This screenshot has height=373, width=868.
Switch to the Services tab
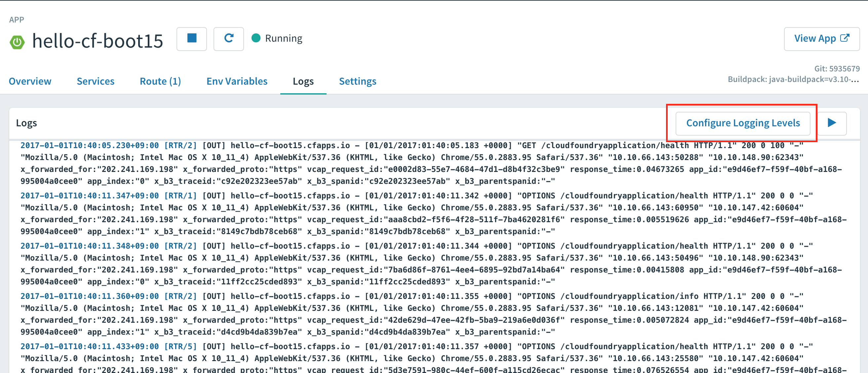95,81
